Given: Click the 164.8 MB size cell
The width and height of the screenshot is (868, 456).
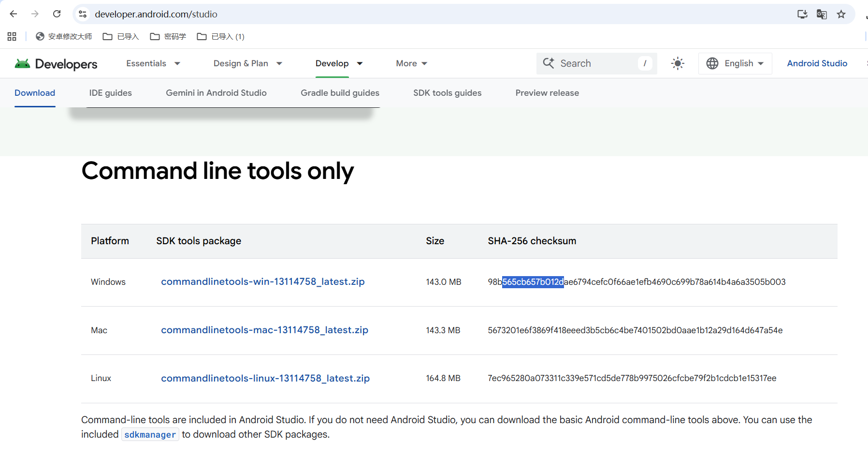Looking at the screenshot, I should coord(443,378).
